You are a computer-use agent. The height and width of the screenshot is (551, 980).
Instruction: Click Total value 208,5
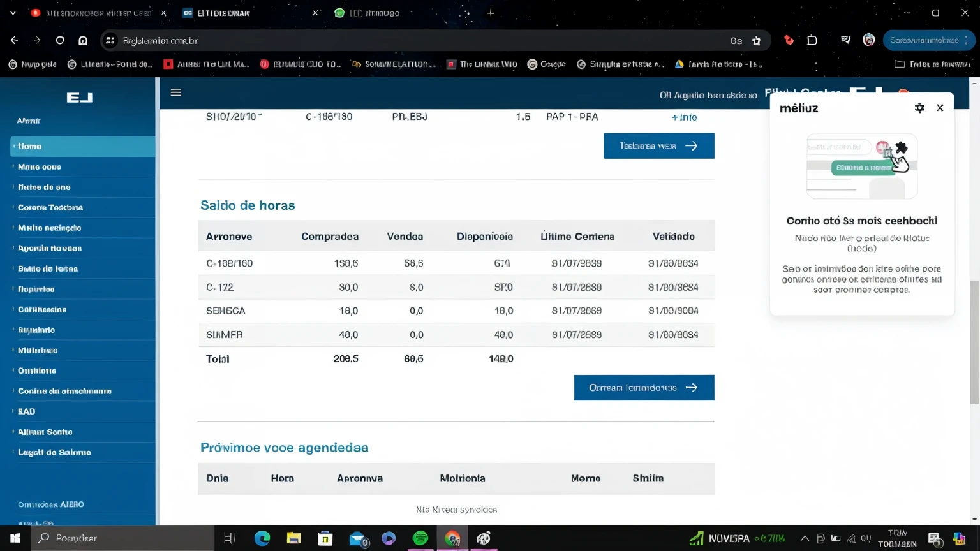(346, 359)
